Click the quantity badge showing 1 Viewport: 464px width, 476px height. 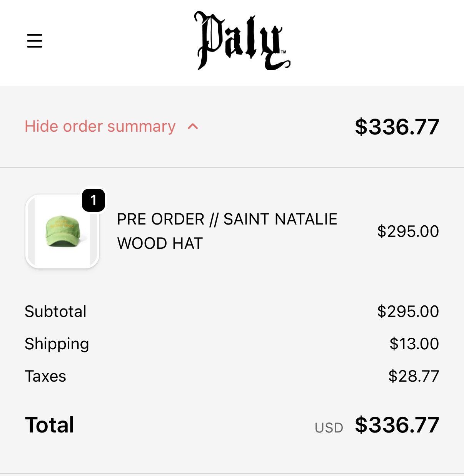93,200
